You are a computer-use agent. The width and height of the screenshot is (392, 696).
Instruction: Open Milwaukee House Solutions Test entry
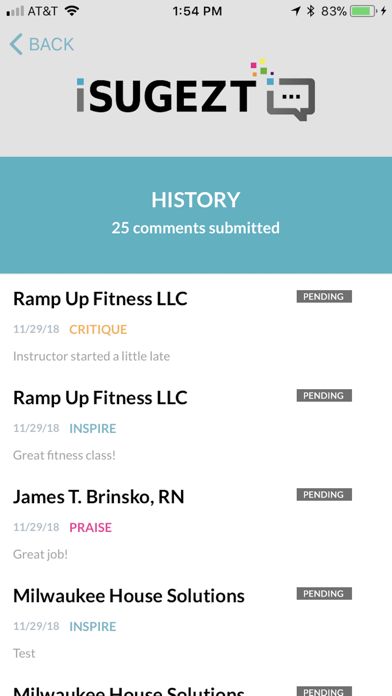(x=196, y=623)
